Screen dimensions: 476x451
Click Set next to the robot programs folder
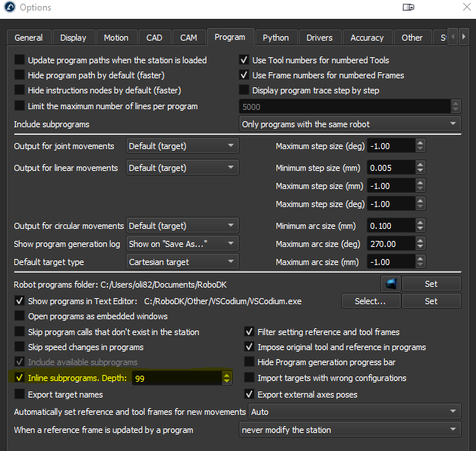[430, 284]
